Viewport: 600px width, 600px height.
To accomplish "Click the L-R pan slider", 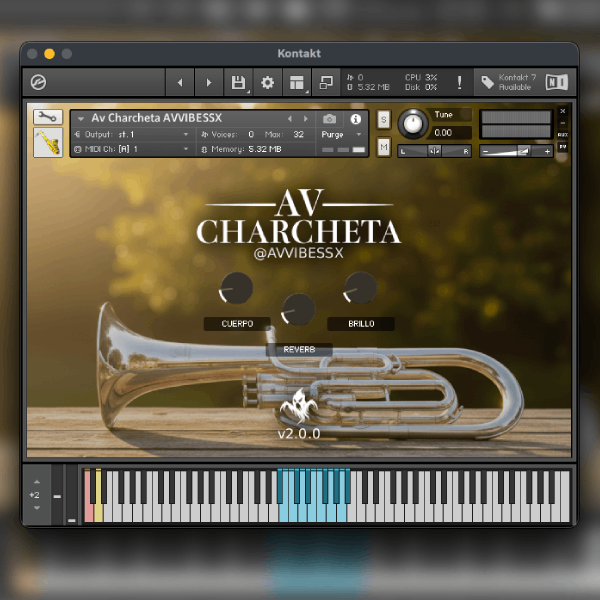I will point(434,151).
